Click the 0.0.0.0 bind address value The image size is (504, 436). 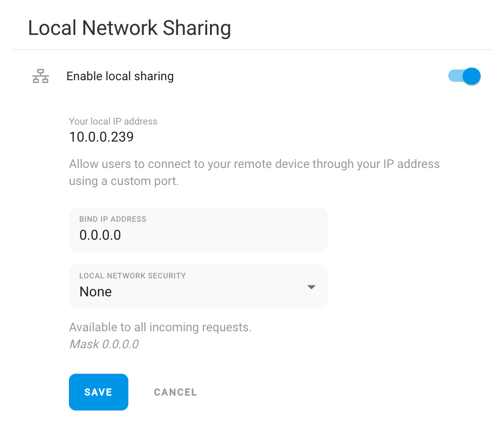[100, 235]
